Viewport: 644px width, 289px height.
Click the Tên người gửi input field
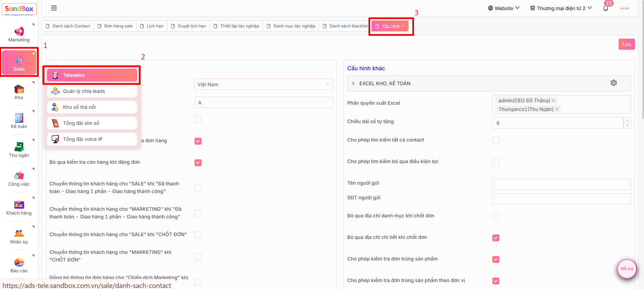pos(561,184)
